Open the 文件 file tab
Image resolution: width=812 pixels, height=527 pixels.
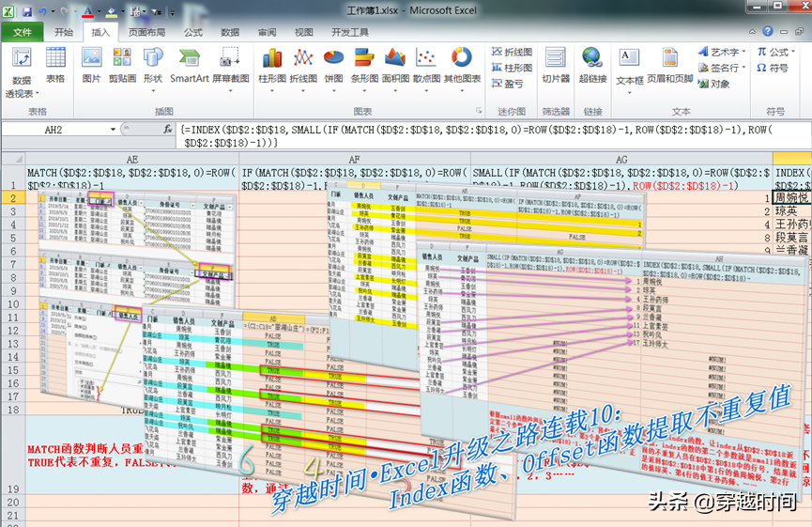[x=22, y=32]
